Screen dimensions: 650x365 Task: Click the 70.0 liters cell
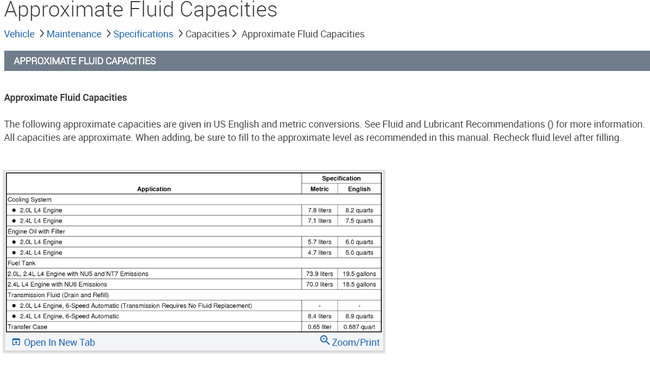click(x=320, y=285)
